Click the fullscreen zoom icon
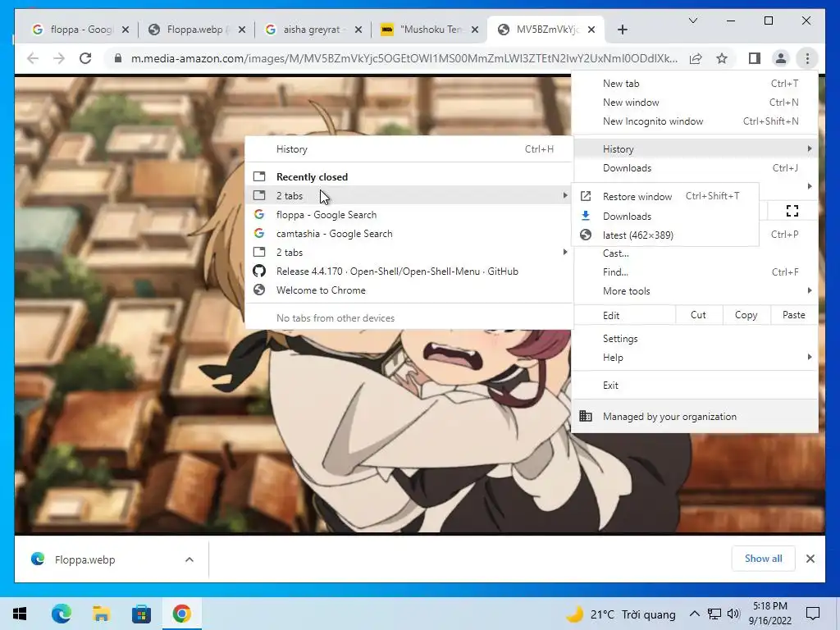 792,211
